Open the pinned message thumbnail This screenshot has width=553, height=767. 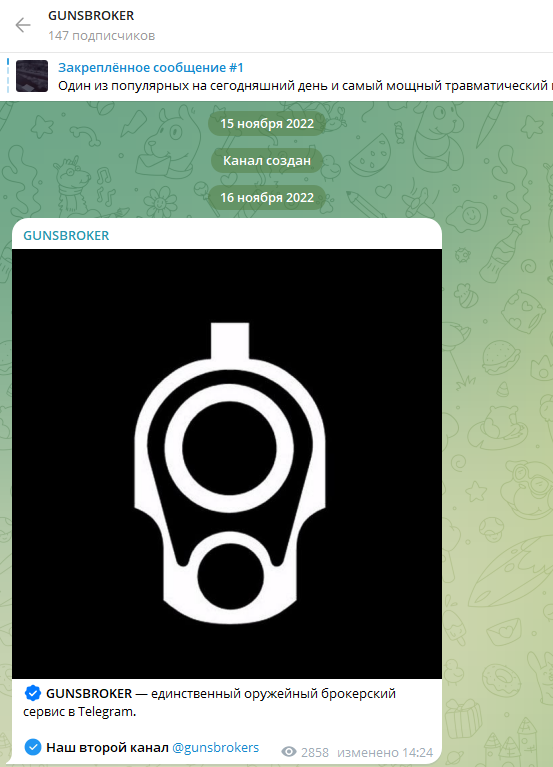tap(32, 76)
